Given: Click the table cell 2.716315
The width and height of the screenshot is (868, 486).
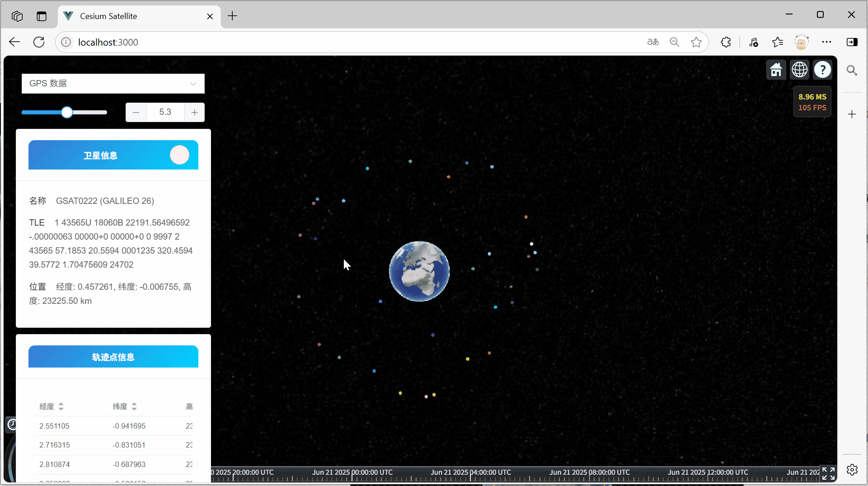Looking at the screenshot, I should tap(54, 445).
